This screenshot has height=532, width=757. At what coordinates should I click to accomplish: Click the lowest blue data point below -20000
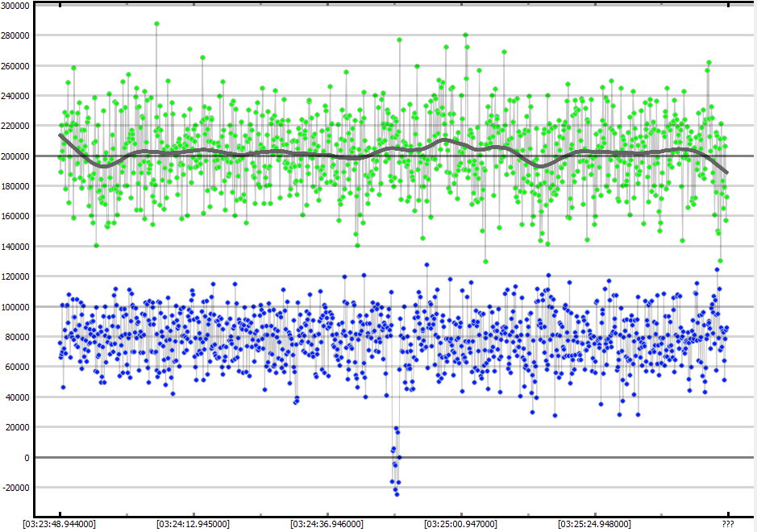[x=397, y=494]
